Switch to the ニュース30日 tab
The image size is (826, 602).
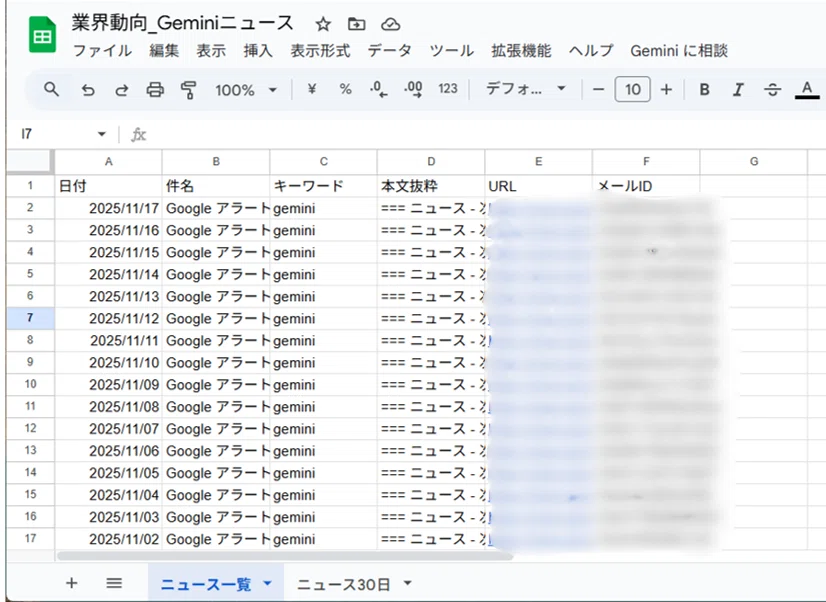point(343,584)
